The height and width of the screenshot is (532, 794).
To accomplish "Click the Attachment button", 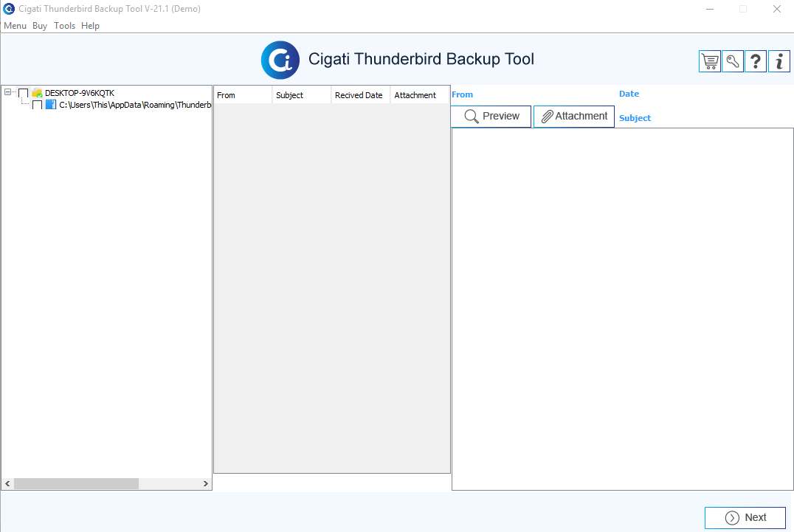I will point(573,117).
